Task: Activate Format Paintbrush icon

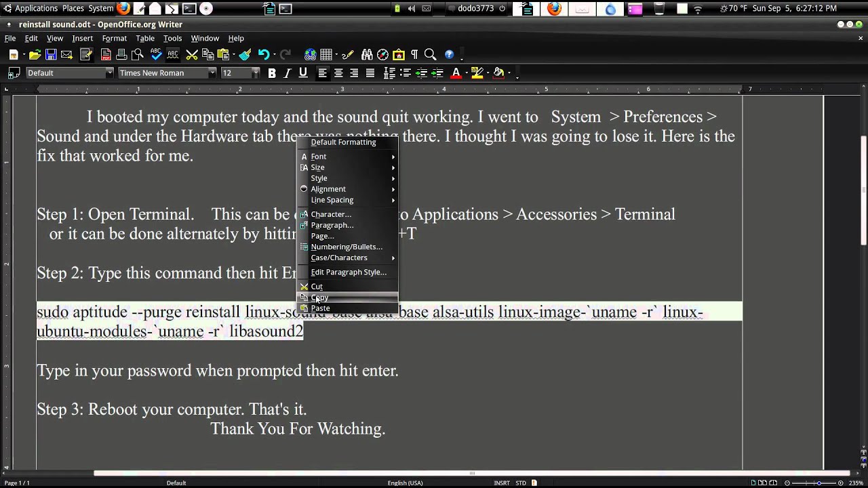Action: click(245, 55)
